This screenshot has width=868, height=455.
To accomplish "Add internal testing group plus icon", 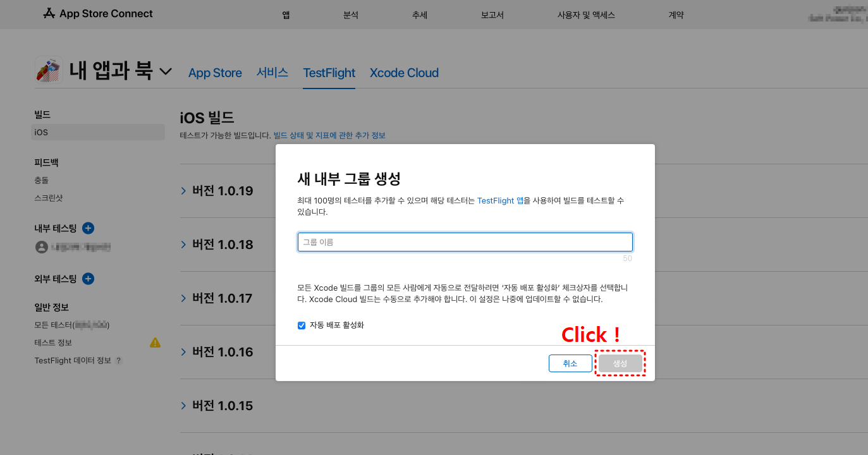I will click(x=89, y=228).
